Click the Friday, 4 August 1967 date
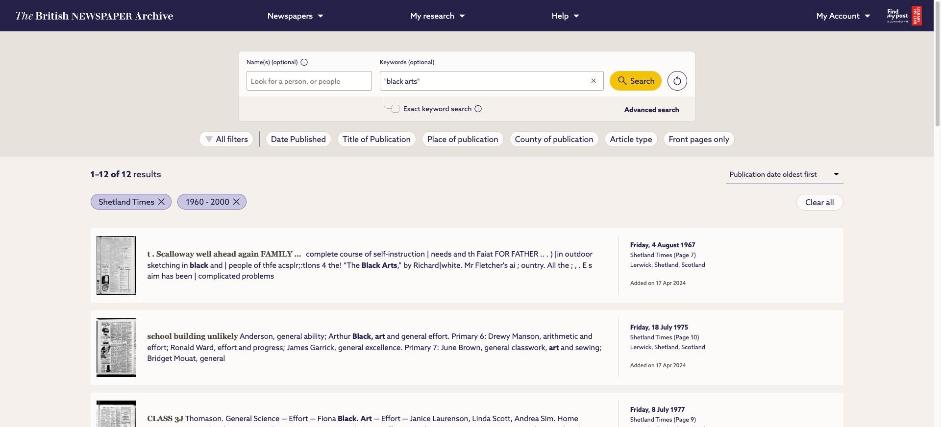This screenshot has width=941, height=427. [x=663, y=245]
